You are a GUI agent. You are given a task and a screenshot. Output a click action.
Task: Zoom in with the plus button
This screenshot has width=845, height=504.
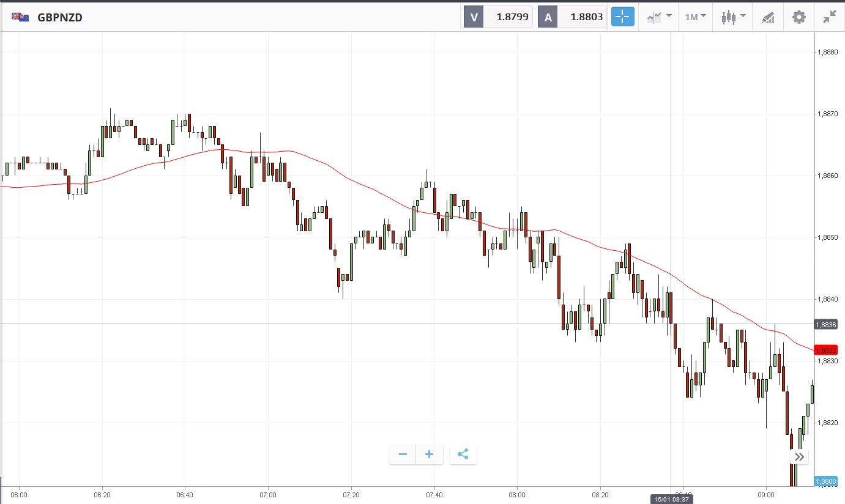430,454
